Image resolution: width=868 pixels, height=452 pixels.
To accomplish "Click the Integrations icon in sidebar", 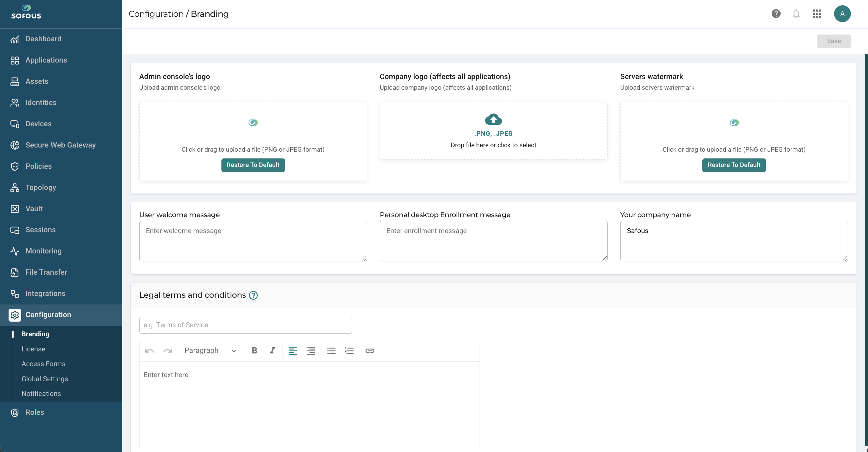I will (x=14, y=294).
